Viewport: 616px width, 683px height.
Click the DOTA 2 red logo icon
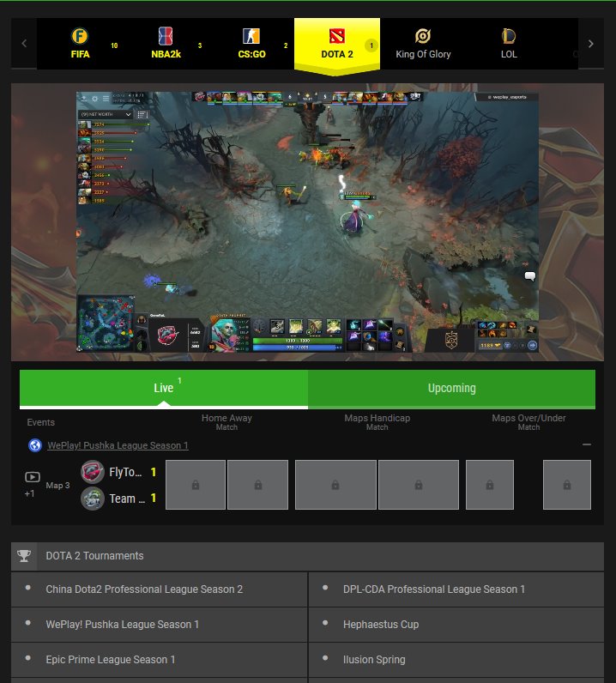click(337, 36)
